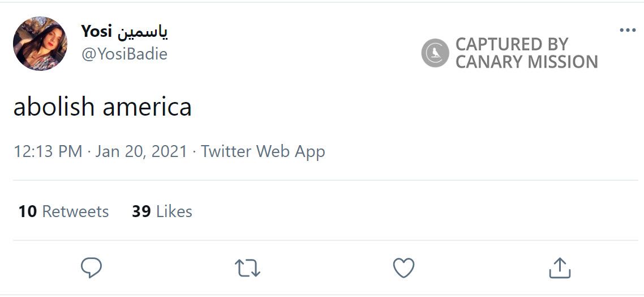Click the bold number 39 before Likes
This screenshot has height=297, width=644.
tap(141, 211)
